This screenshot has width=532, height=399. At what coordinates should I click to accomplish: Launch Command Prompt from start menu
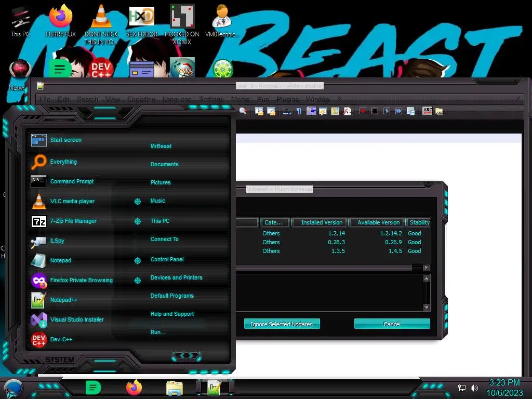(72, 181)
